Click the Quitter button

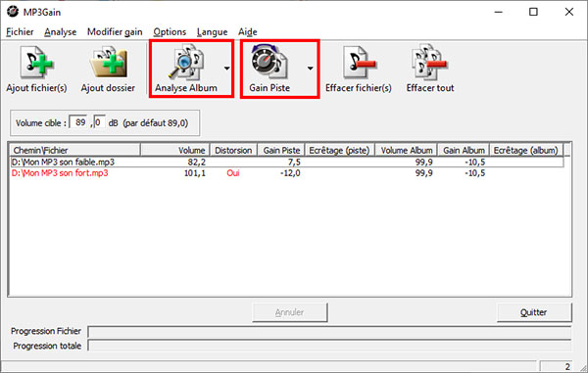[x=534, y=312]
